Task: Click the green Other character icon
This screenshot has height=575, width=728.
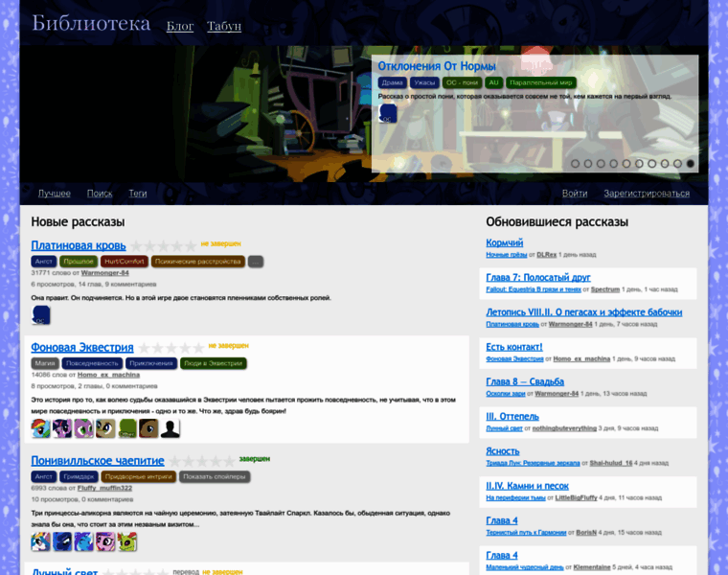Action: 127,428
